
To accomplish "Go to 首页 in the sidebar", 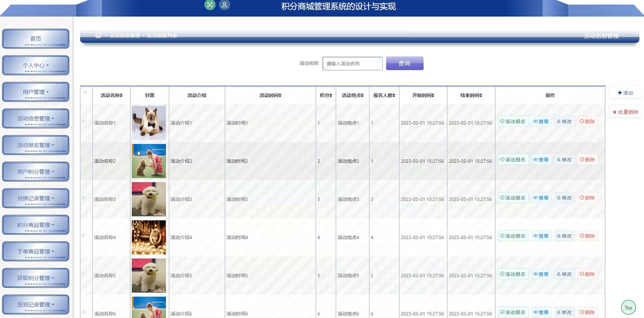I will (36, 39).
